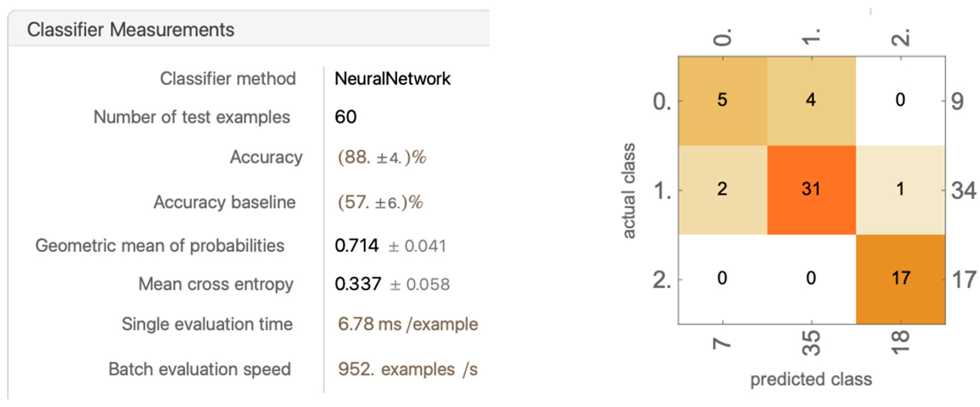
Task: Click the Classifier Measurements panel header
Action: click(130, 30)
